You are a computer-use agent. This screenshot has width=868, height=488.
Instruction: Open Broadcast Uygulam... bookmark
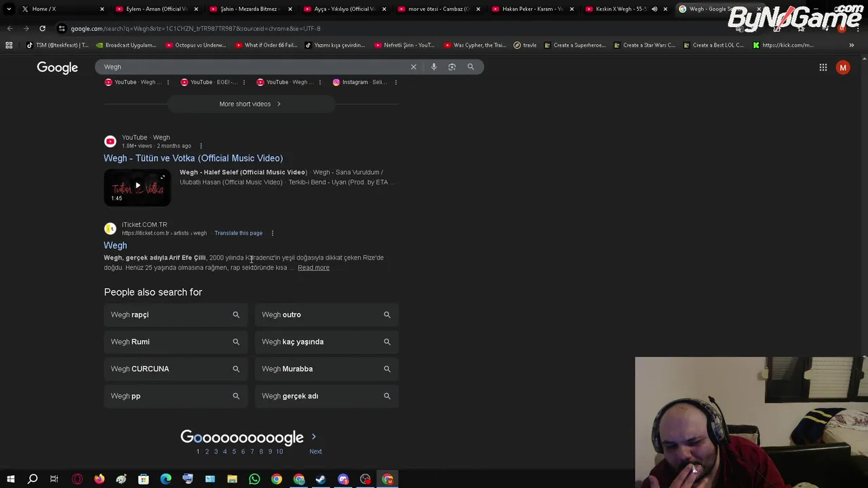126,45
